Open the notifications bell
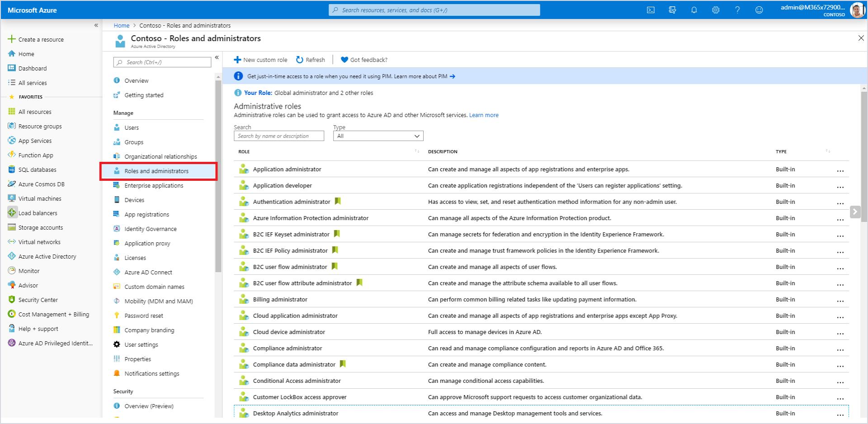868x424 pixels. [694, 10]
